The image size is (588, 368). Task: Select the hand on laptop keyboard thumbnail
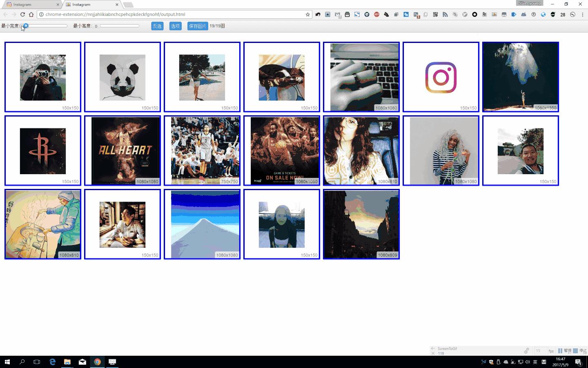click(361, 77)
